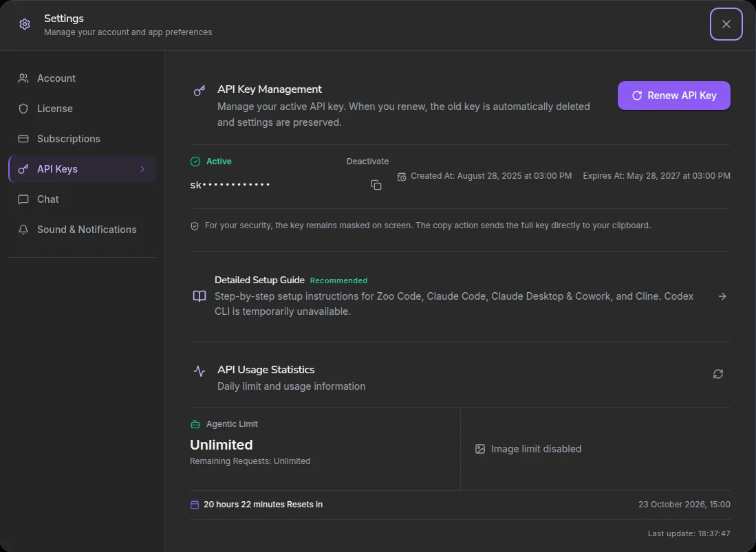The width and height of the screenshot is (756, 552).
Task: Click the Agentic Limit robot icon
Action: coord(195,424)
